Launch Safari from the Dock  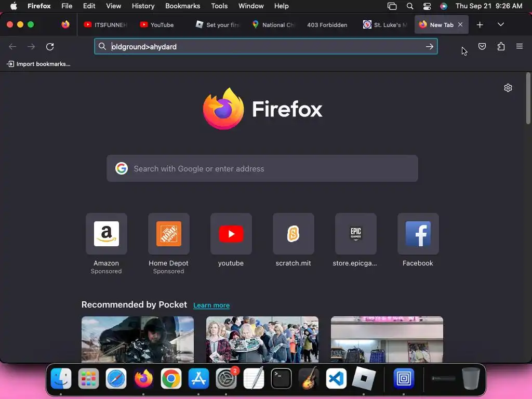pos(116,378)
